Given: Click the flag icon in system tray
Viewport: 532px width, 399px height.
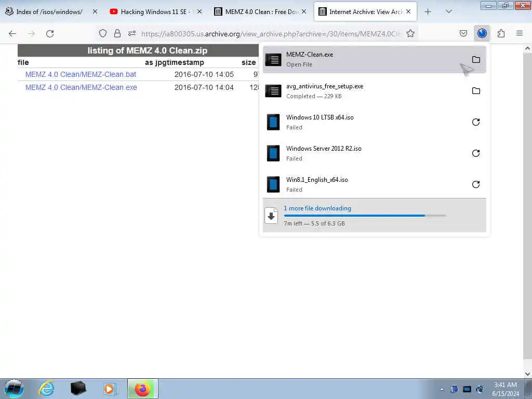Looking at the screenshot, I should tap(454, 389).
